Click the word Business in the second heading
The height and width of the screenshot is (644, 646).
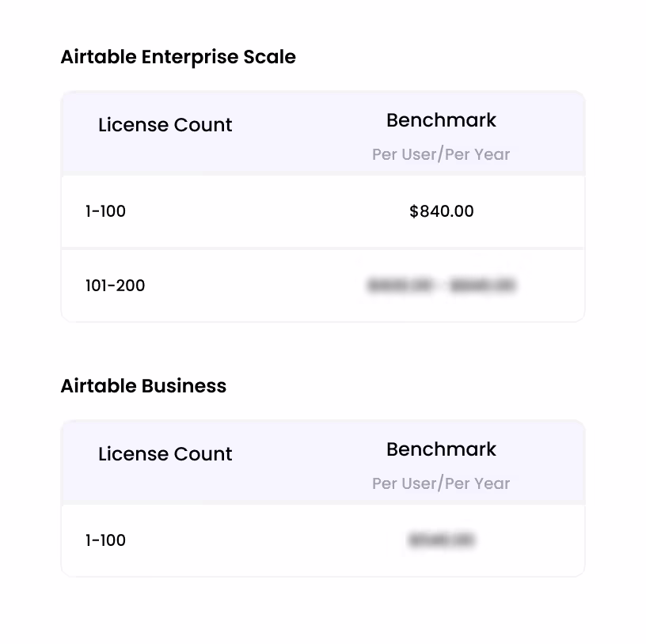coord(184,386)
